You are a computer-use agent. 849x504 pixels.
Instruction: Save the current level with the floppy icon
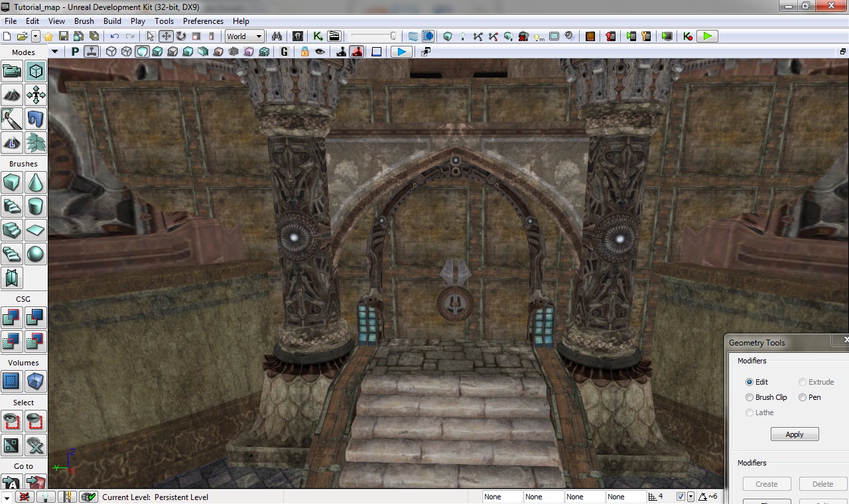64,36
